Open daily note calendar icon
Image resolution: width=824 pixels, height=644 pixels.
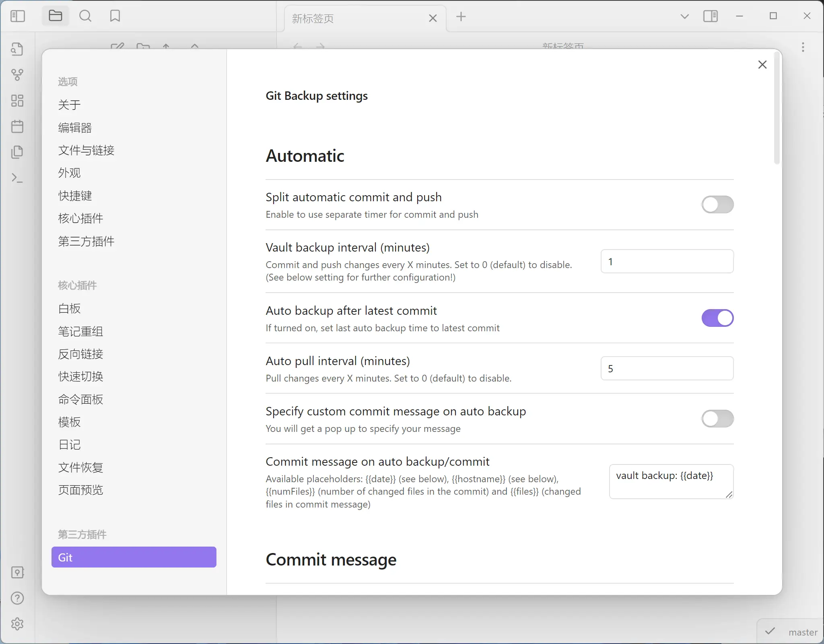(x=17, y=127)
